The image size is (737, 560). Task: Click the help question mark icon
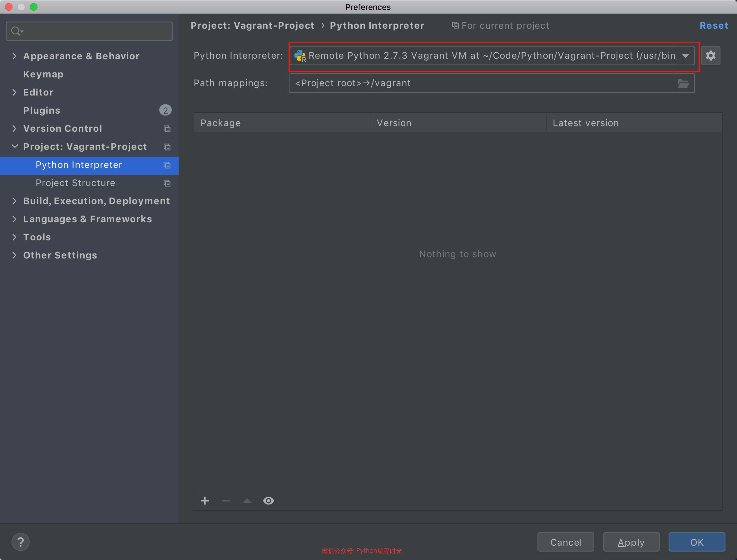(x=20, y=542)
